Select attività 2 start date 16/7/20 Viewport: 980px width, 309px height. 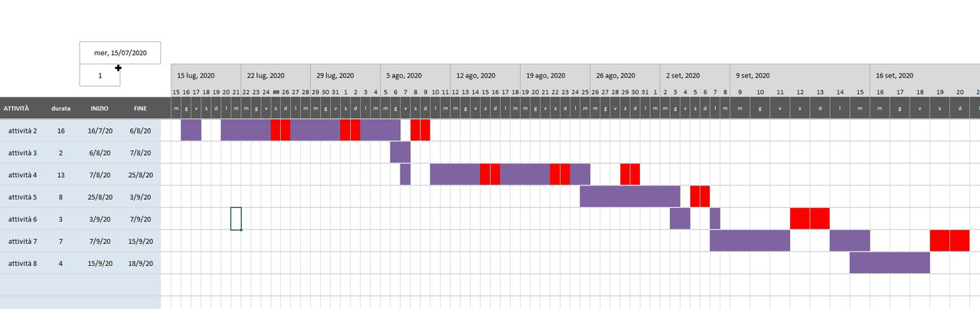(x=100, y=130)
